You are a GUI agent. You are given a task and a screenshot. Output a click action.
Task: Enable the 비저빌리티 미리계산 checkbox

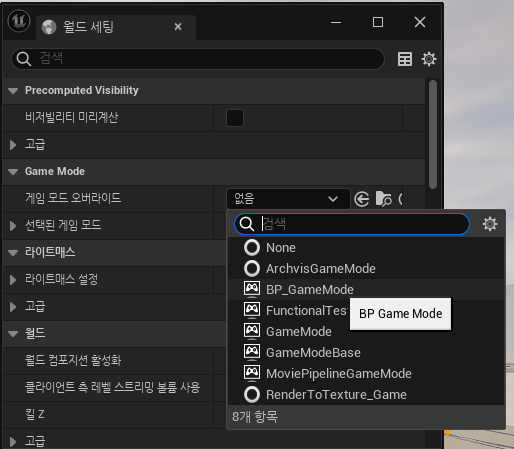tap(235, 118)
